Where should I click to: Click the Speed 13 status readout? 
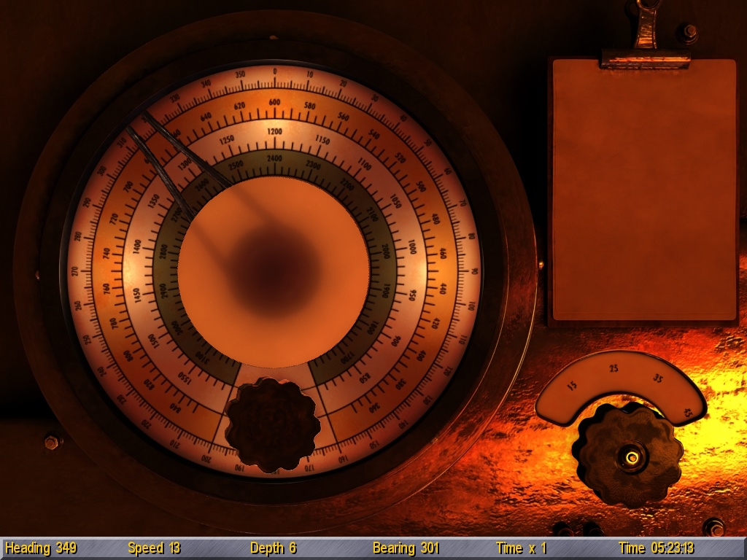pos(154,548)
